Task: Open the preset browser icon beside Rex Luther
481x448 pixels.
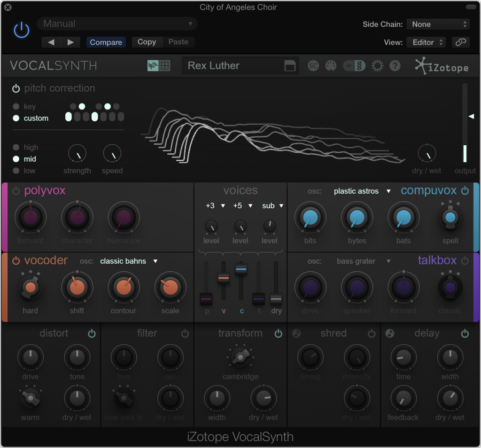Action: pyautogui.click(x=290, y=66)
